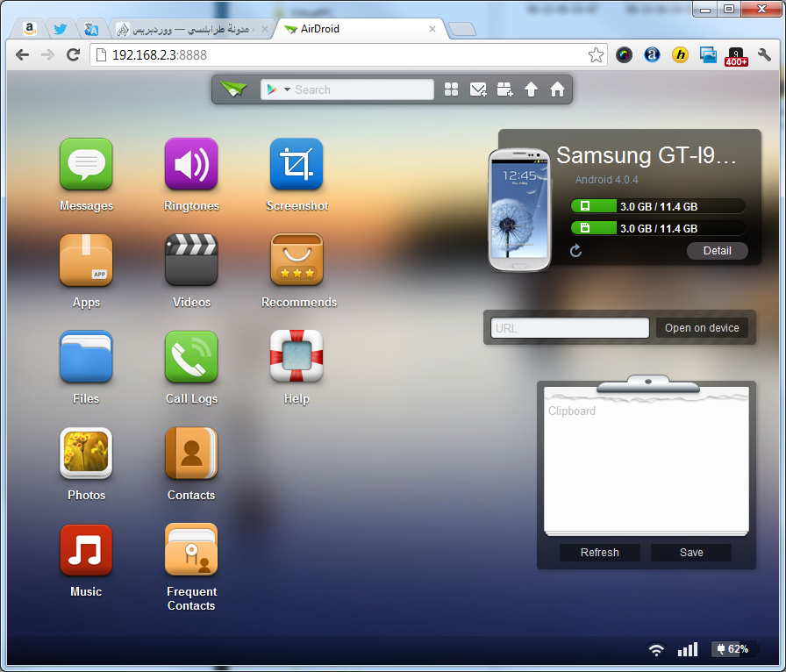Open the Frequent Contacts icon
786x672 pixels.
191,550
